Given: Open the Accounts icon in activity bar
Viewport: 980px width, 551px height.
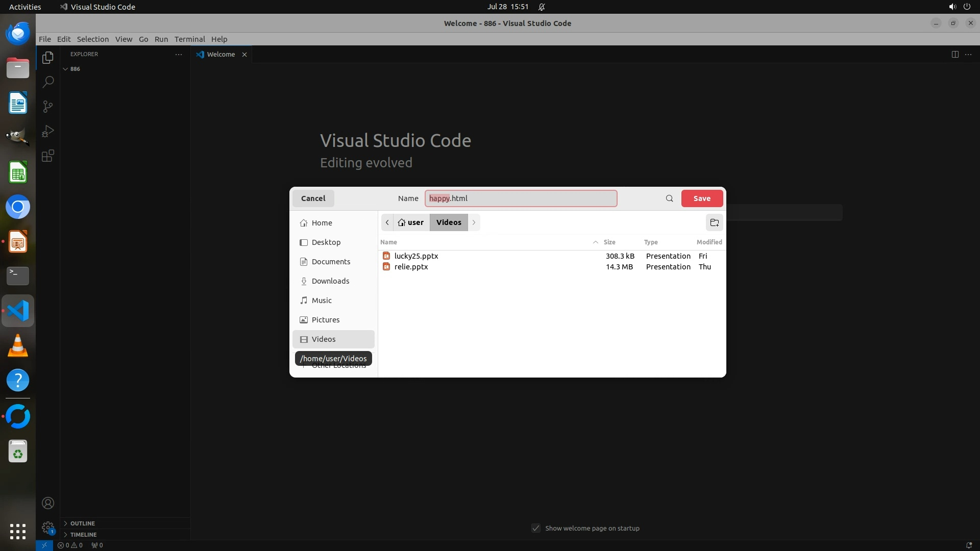Looking at the screenshot, I should [47, 503].
